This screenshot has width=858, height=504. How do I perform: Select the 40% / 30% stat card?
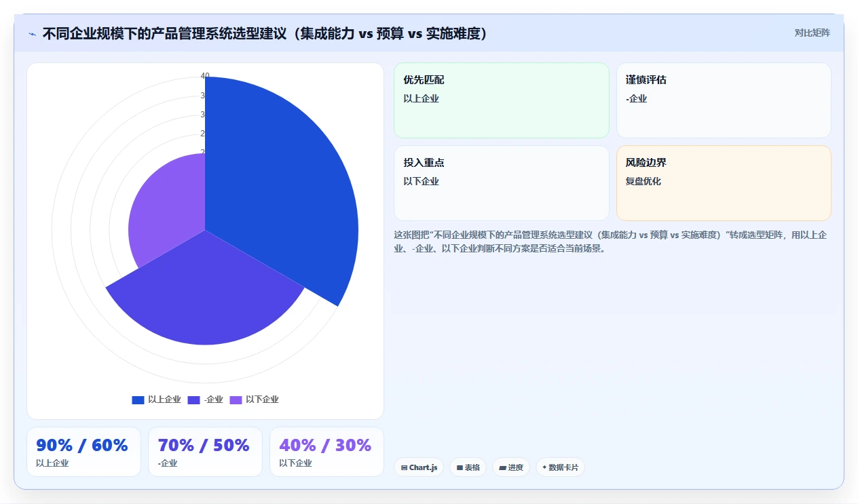click(x=327, y=452)
